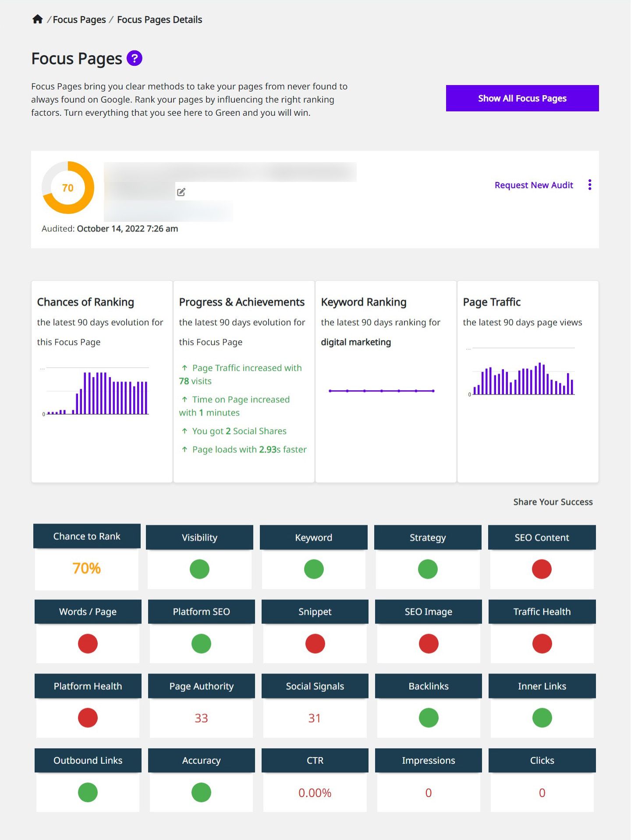Select the Strategy tab header
This screenshot has height=840, width=631.
[x=428, y=537]
